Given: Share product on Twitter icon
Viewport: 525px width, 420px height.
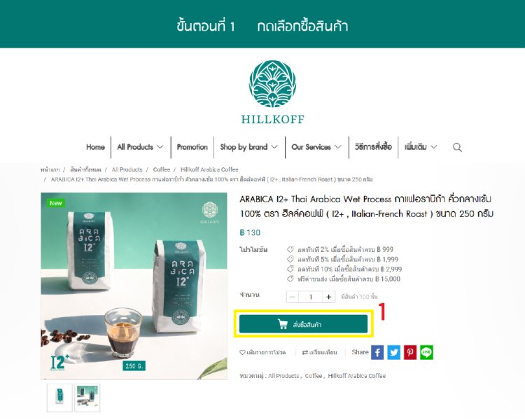Looking at the screenshot, I should click(x=393, y=352).
